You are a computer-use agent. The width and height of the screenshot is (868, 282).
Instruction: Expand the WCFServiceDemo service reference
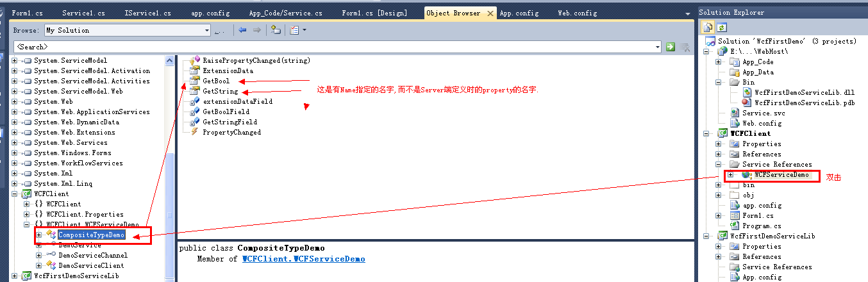coord(731,174)
